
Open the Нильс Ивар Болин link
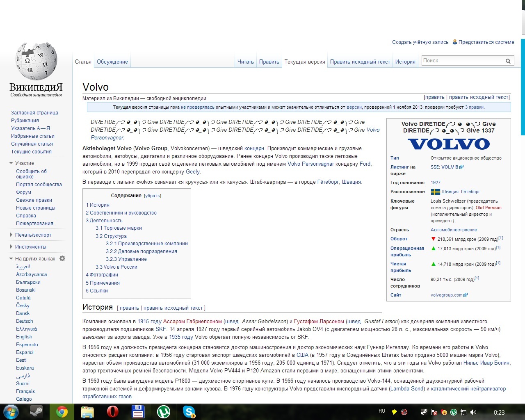(486, 363)
